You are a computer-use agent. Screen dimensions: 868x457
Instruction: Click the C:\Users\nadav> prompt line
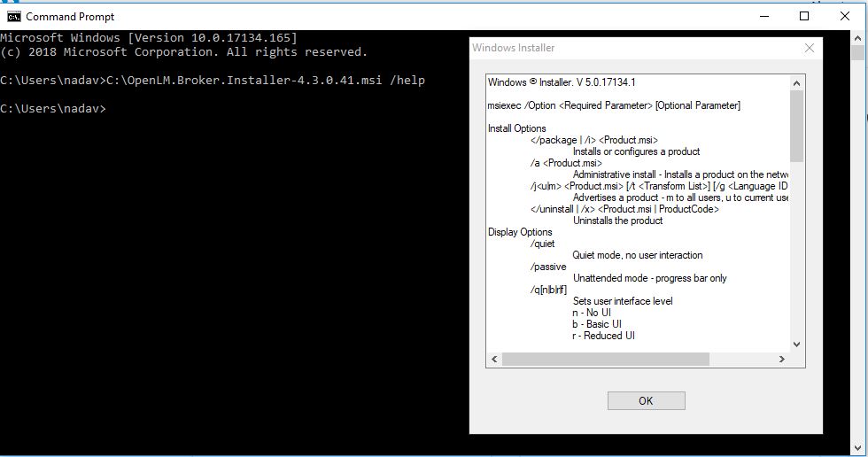[53, 108]
